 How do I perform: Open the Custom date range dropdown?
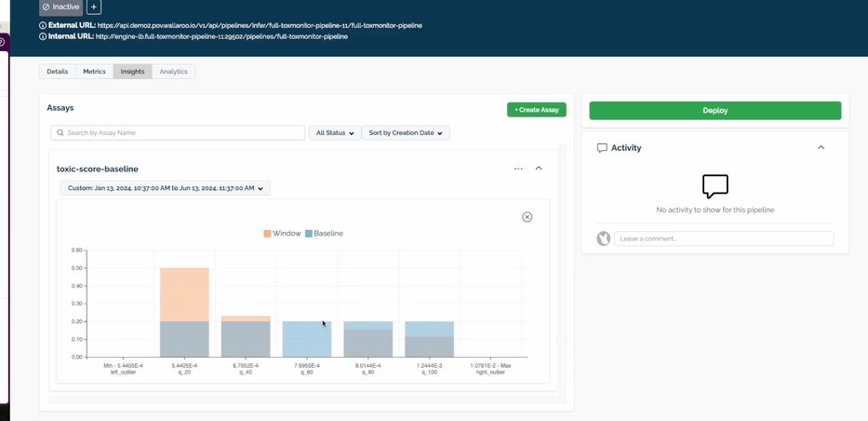pyautogui.click(x=165, y=188)
